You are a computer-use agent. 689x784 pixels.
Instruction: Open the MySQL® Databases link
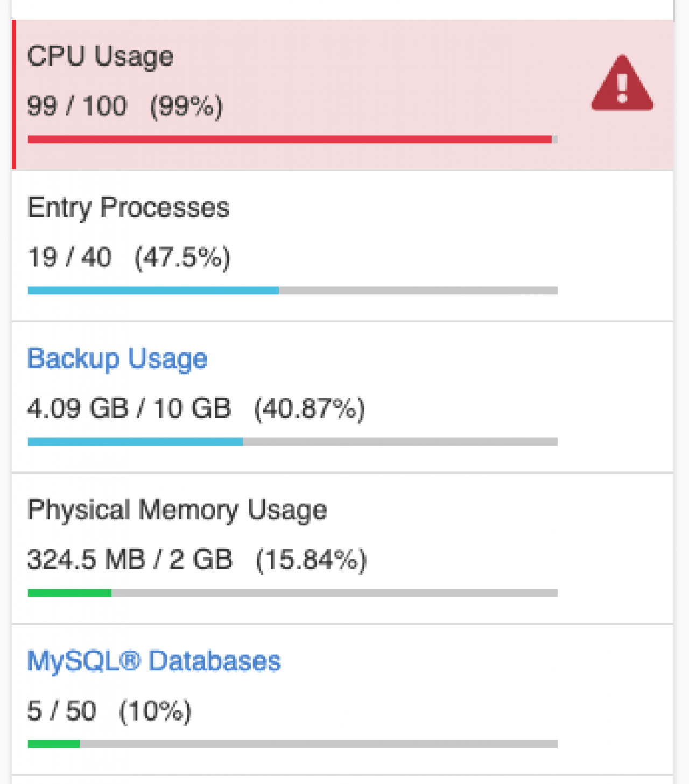(x=154, y=661)
